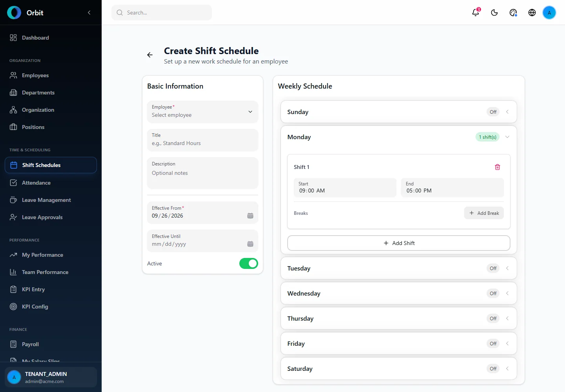Image resolution: width=565 pixels, height=392 pixels.
Task: Click the My Performance trend icon
Action: click(13, 255)
